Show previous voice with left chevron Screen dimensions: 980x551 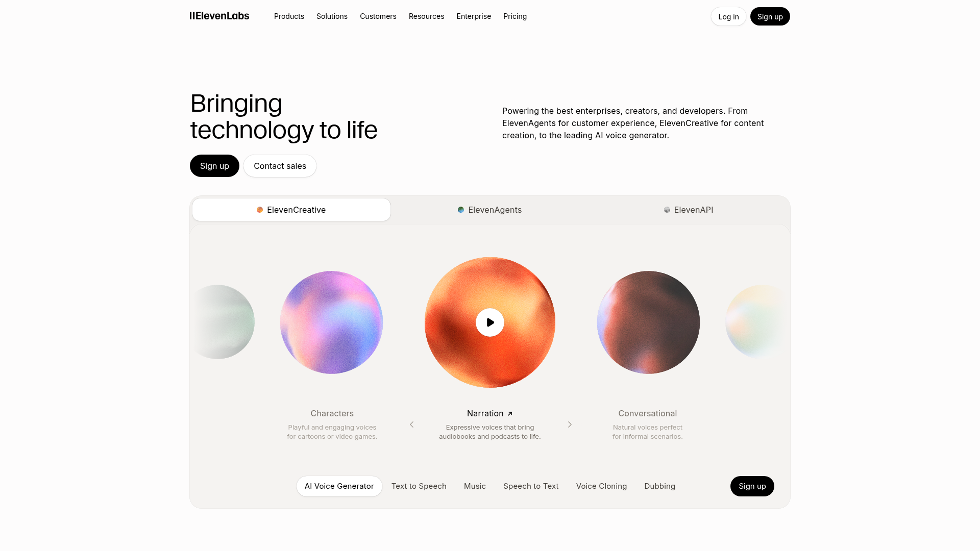coord(412,424)
